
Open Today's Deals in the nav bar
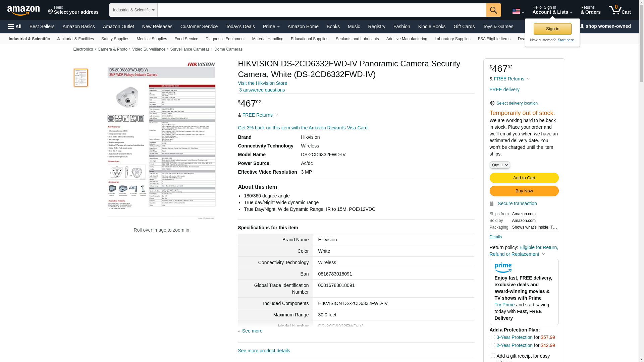[240, 26]
